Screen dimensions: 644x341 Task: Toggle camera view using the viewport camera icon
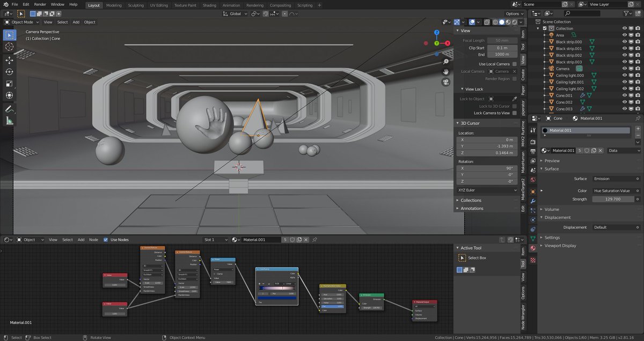point(445,82)
